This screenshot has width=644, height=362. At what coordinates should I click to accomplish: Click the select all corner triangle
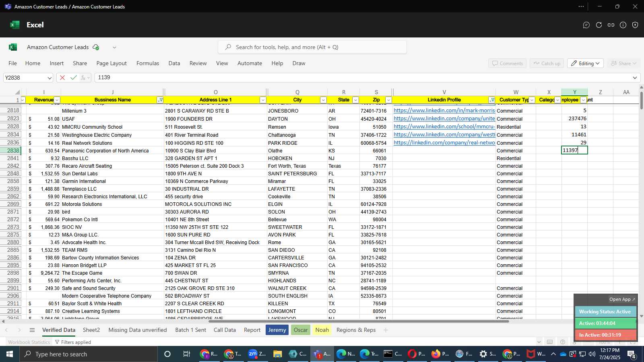(x=17, y=93)
